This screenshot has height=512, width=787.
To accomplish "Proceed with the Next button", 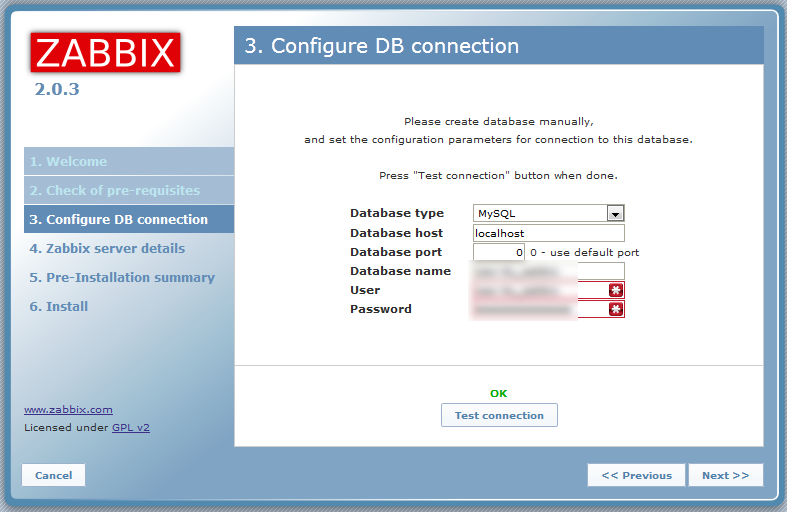I will tap(725, 475).
